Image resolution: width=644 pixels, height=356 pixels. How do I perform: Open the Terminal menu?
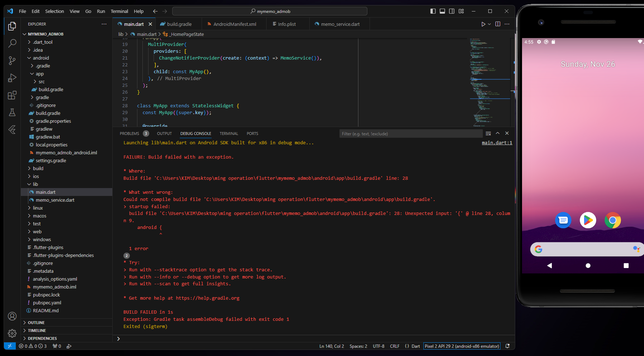119,11
